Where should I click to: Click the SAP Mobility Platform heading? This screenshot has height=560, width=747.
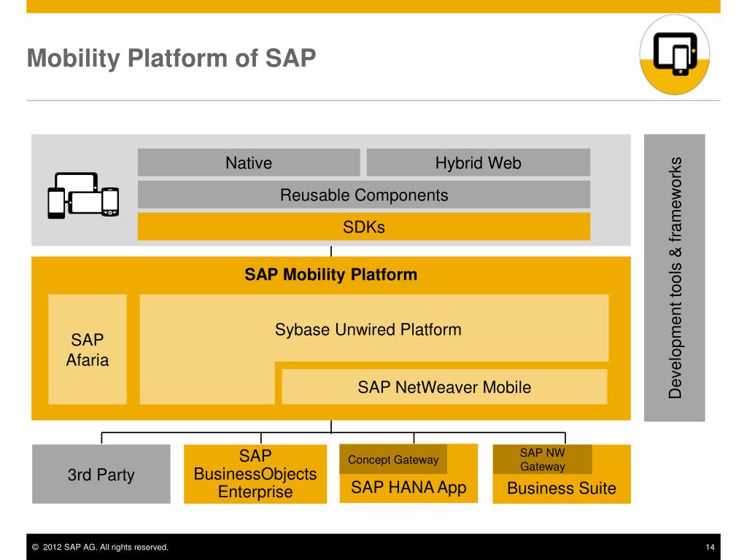click(x=330, y=275)
